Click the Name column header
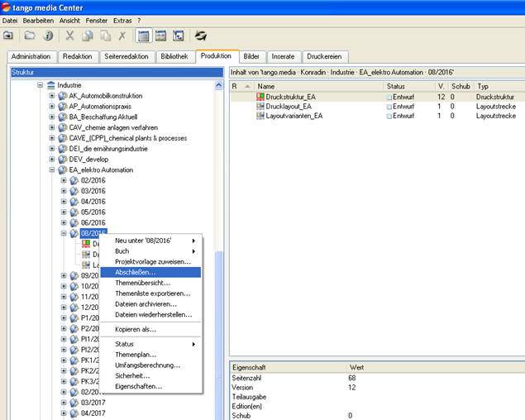The width and height of the screenshot is (525, 420). click(x=318, y=86)
